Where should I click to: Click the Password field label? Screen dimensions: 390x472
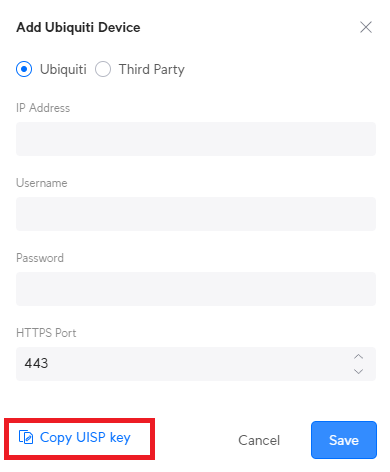pos(40,258)
